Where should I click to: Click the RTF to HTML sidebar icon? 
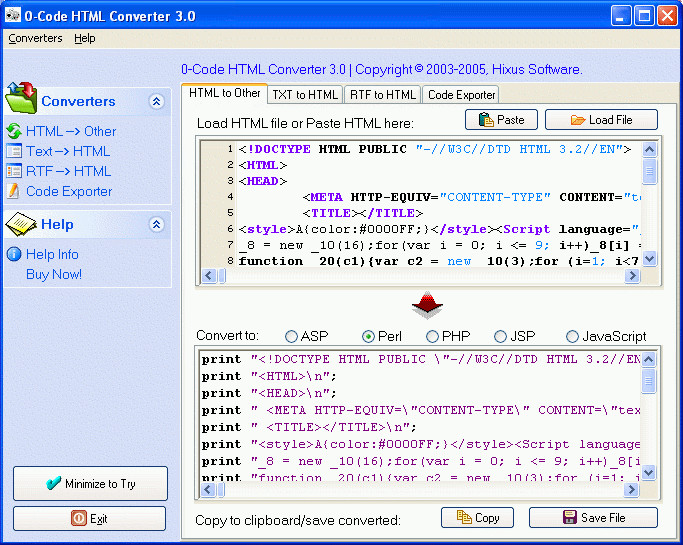coord(14,171)
